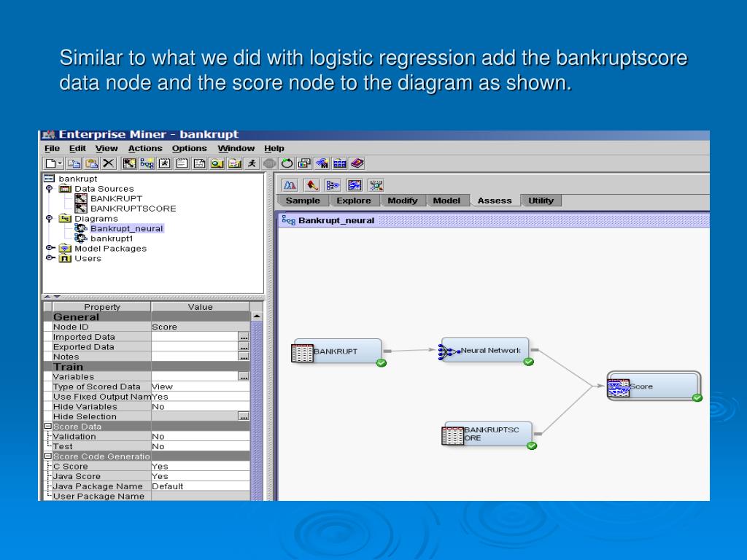The height and width of the screenshot is (560, 747).
Task: Click the grey Stop toolbar icon
Action: [x=270, y=163]
